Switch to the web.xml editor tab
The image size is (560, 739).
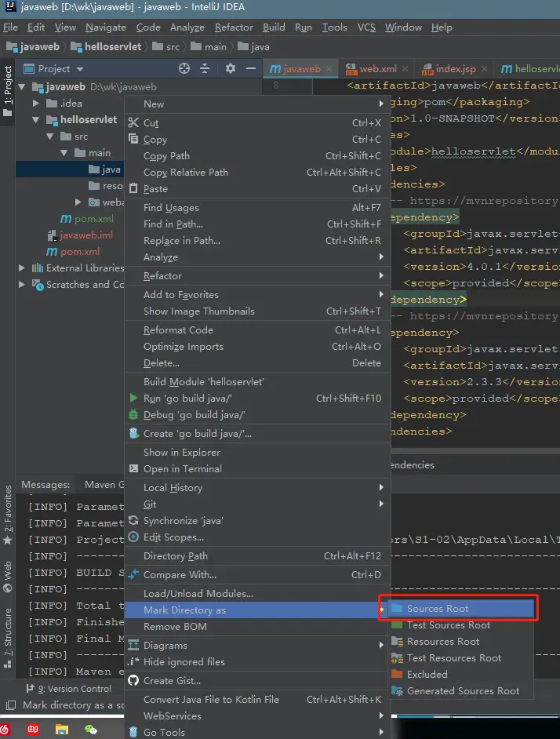[378, 69]
